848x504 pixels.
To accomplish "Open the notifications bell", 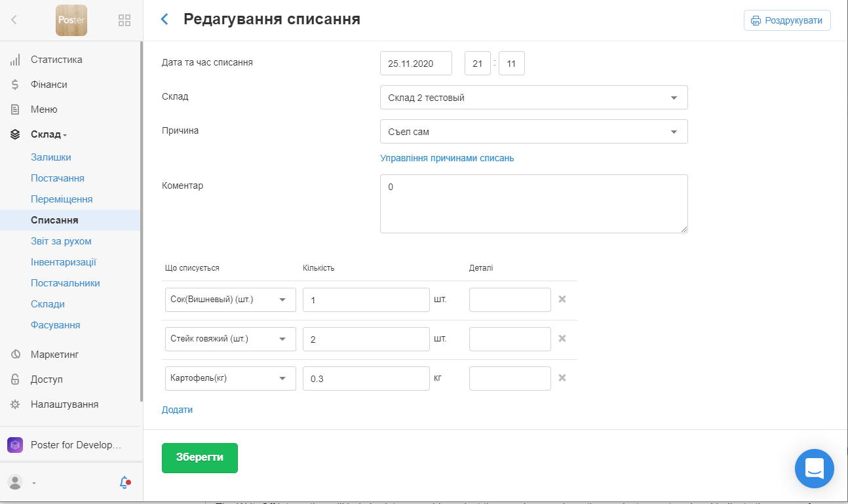I will tap(125, 482).
